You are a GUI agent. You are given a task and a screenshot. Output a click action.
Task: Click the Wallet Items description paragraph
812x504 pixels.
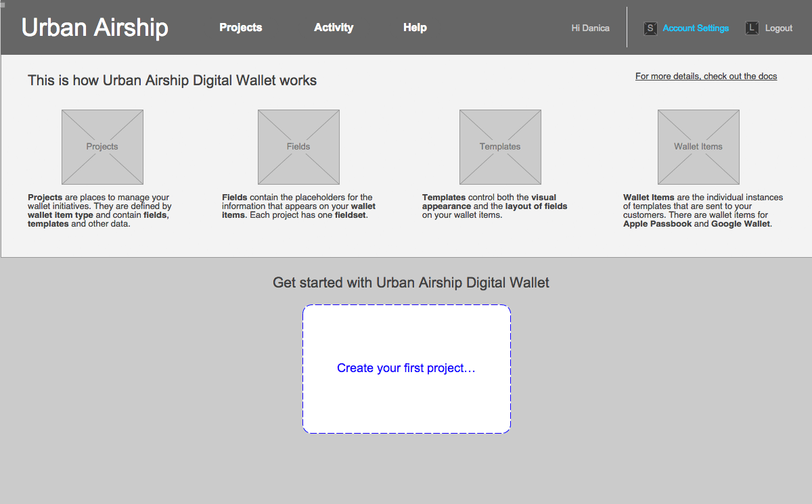click(703, 210)
